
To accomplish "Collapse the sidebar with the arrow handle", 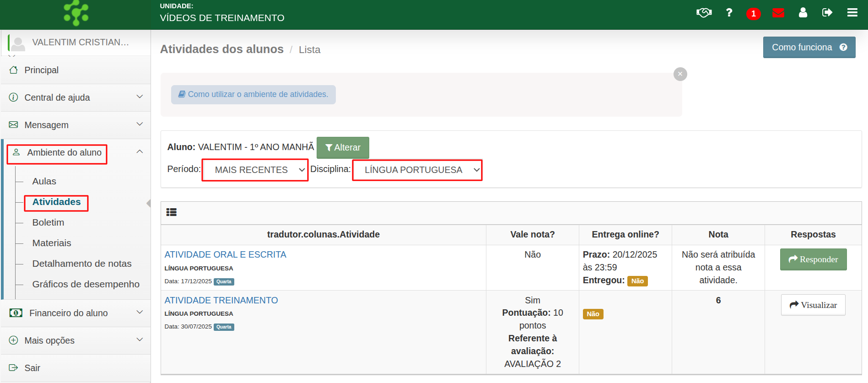I will pyautogui.click(x=148, y=203).
